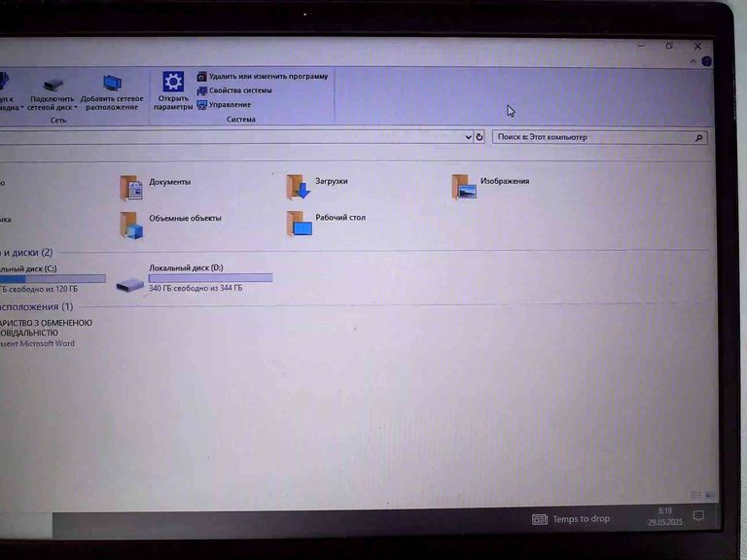Open the notification center icon in taskbar

click(697, 515)
